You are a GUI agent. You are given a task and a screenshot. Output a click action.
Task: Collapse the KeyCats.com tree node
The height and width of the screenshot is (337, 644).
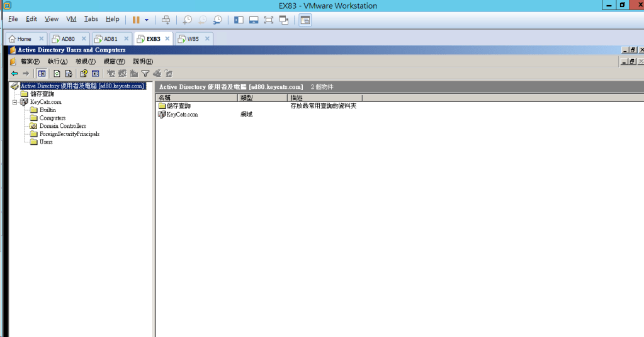14,102
